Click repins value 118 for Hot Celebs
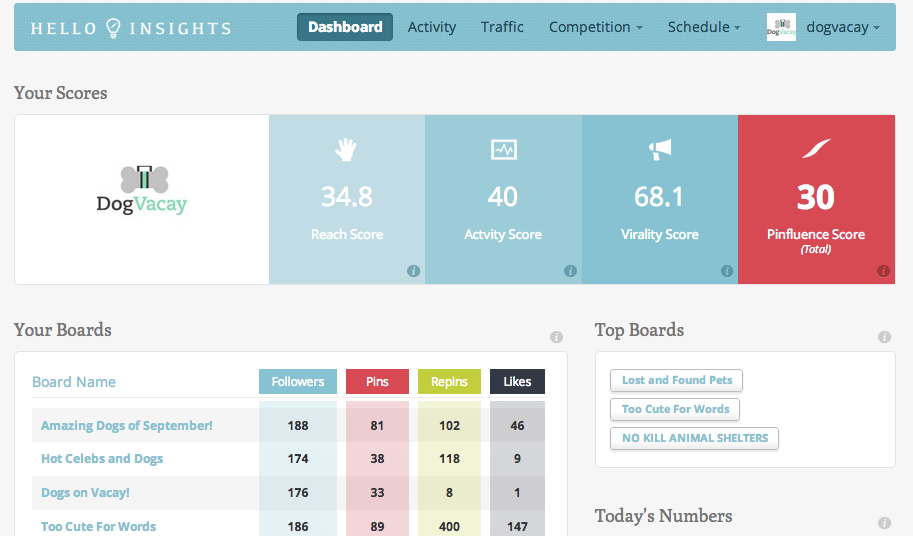Viewport: 913px width, 536px height. click(x=449, y=459)
